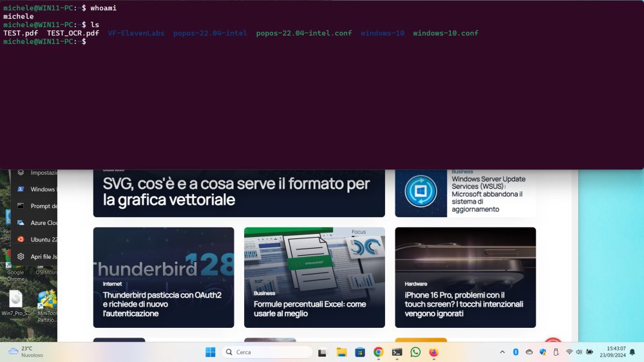Viewport: 644px width, 362px height.
Task: Switch to Google Chrome in the taskbar
Action: (x=378, y=352)
